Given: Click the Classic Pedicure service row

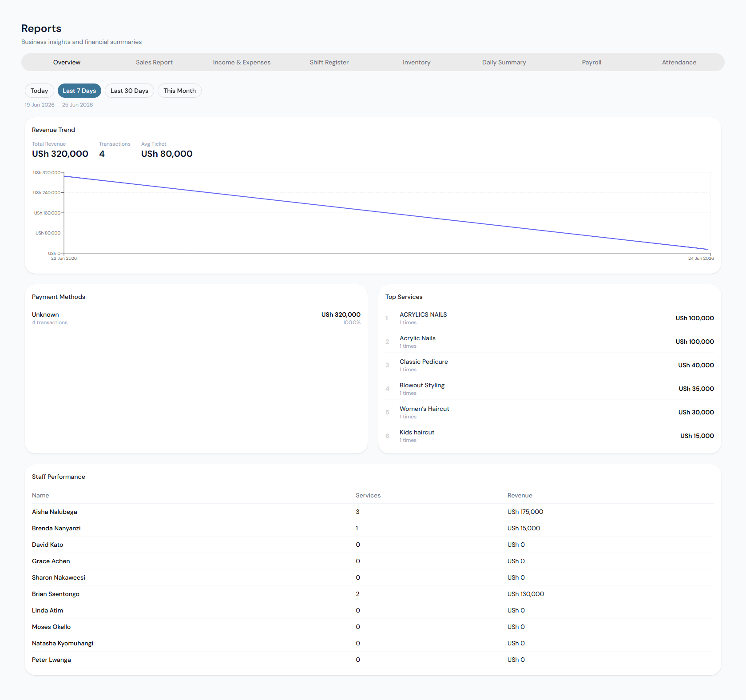Looking at the screenshot, I should click(550, 365).
